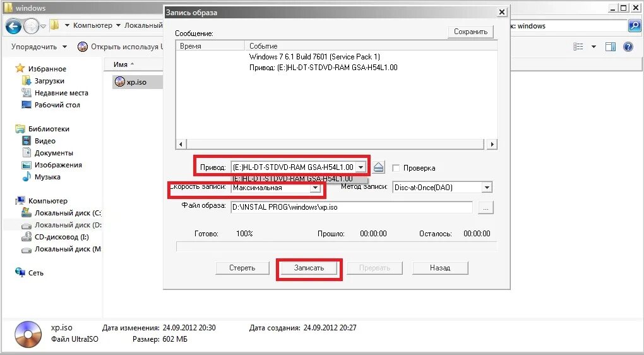Open the recent pages dropdown arrow
Screen dimensions: 644x355
43,27
